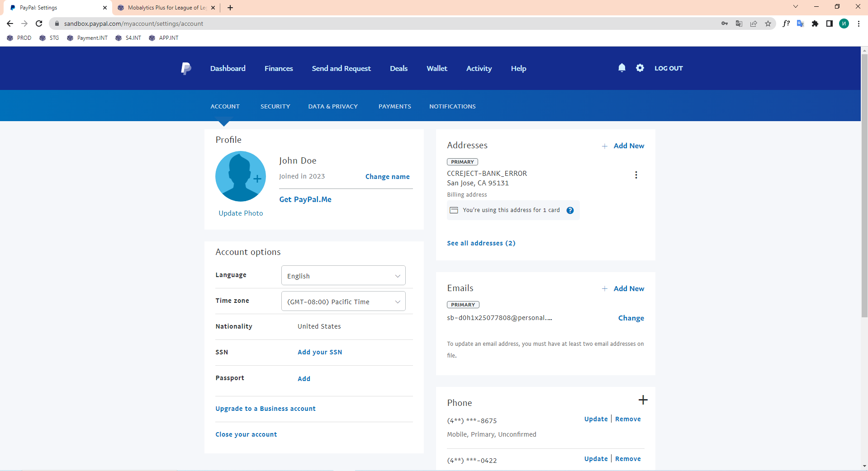This screenshot has width=868, height=471.
Task: Click Close your account
Action: click(246, 434)
